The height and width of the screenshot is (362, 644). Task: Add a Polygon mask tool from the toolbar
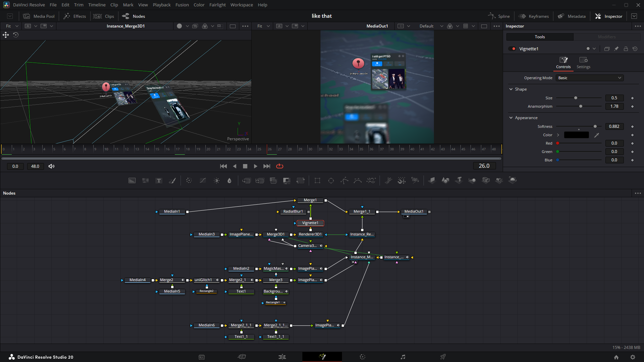tap(344, 180)
